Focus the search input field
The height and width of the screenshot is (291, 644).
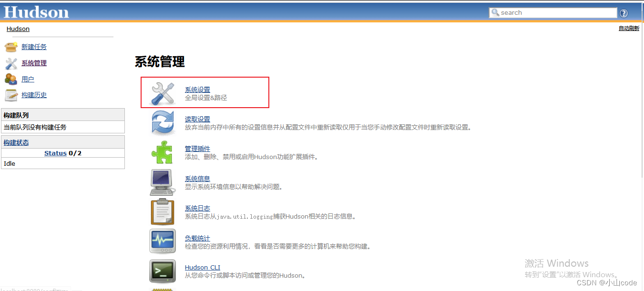(x=553, y=13)
